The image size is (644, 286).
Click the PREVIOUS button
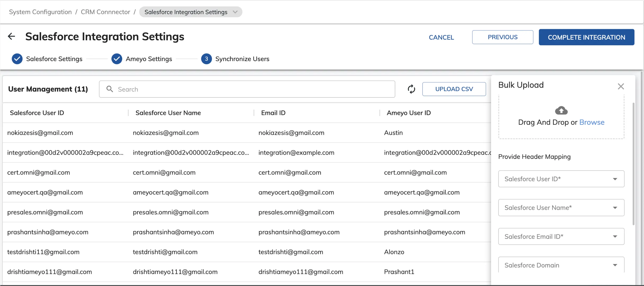point(503,37)
